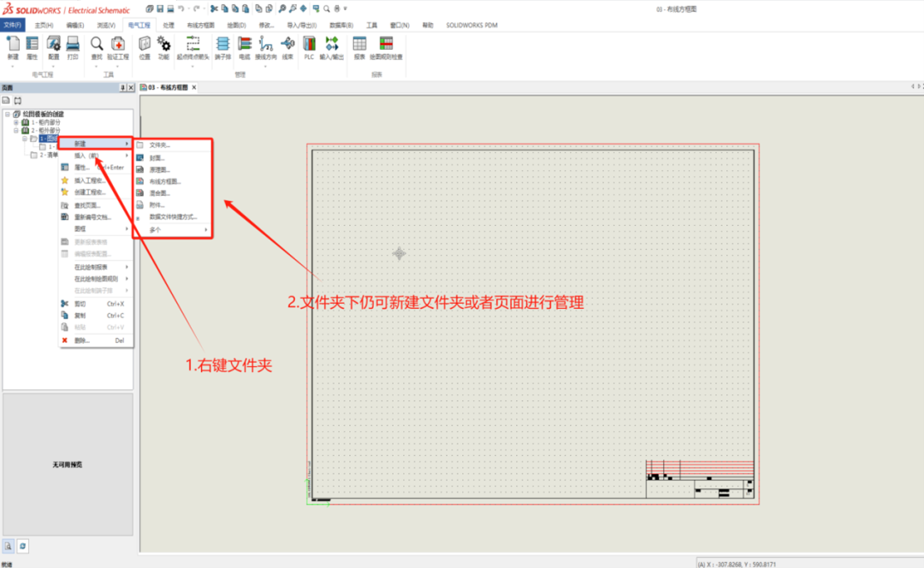Click the 打印 (Print) icon
This screenshot has width=924, height=568.
tap(72, 44)
